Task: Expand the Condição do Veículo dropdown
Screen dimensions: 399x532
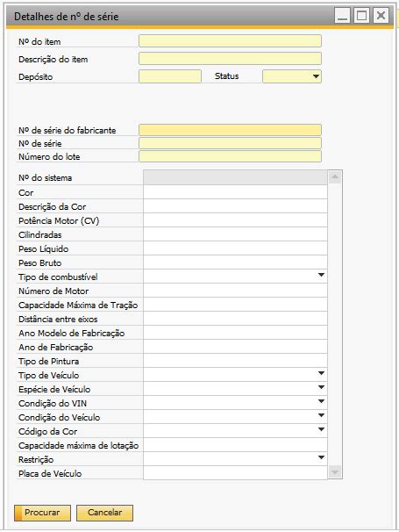Action: tap(321, 415)
